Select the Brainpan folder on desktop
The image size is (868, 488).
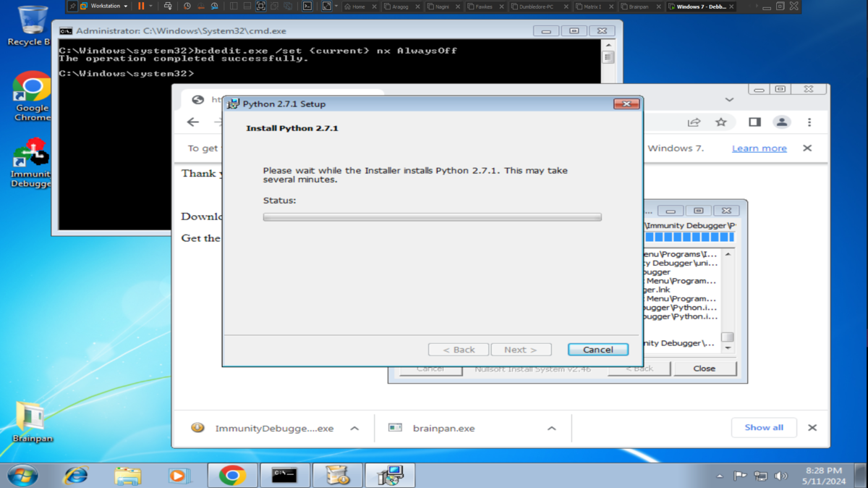[32, 421]
